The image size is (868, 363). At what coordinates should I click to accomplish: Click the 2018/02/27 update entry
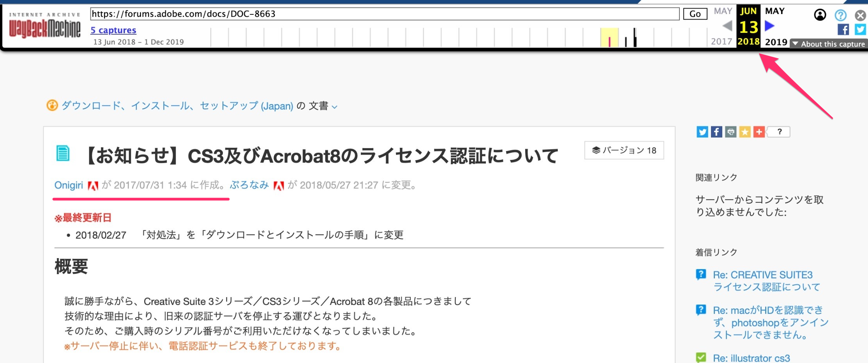[x=239, y=235]
